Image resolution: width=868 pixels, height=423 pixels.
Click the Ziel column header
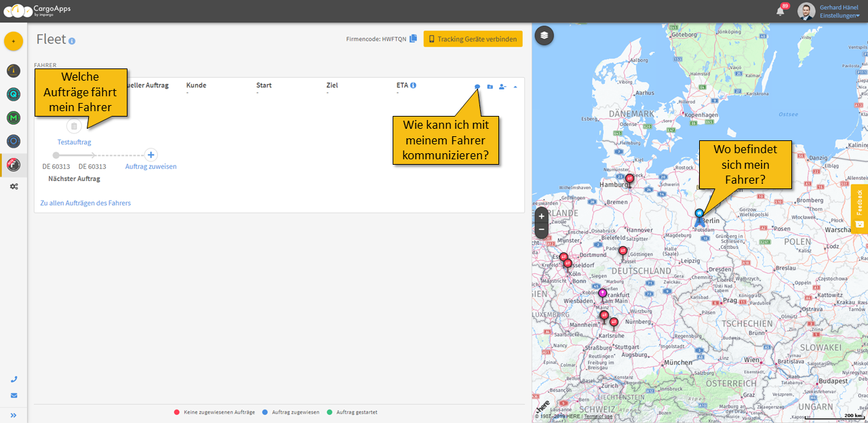tap(332, 85)
